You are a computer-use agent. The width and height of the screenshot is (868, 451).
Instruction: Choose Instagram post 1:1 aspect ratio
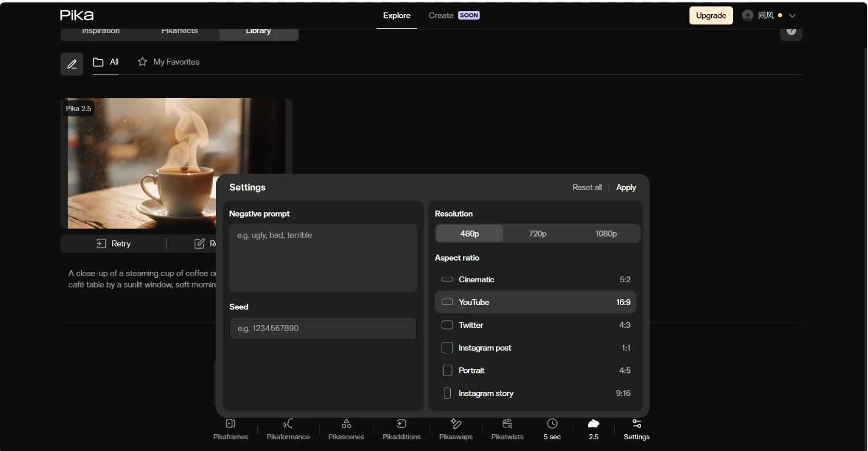click(535, 348)
